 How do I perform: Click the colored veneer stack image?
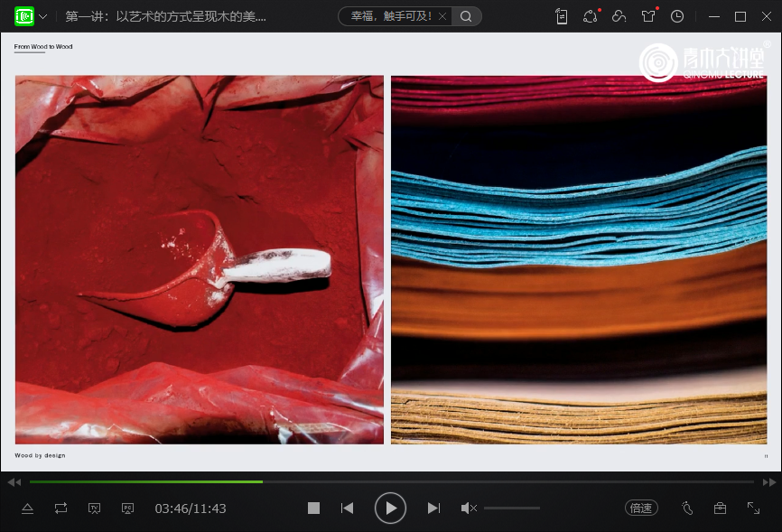point(579,259)
